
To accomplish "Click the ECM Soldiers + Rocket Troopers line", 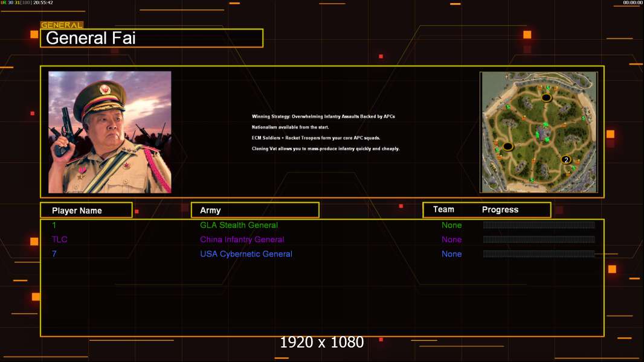I will (316, 138).
